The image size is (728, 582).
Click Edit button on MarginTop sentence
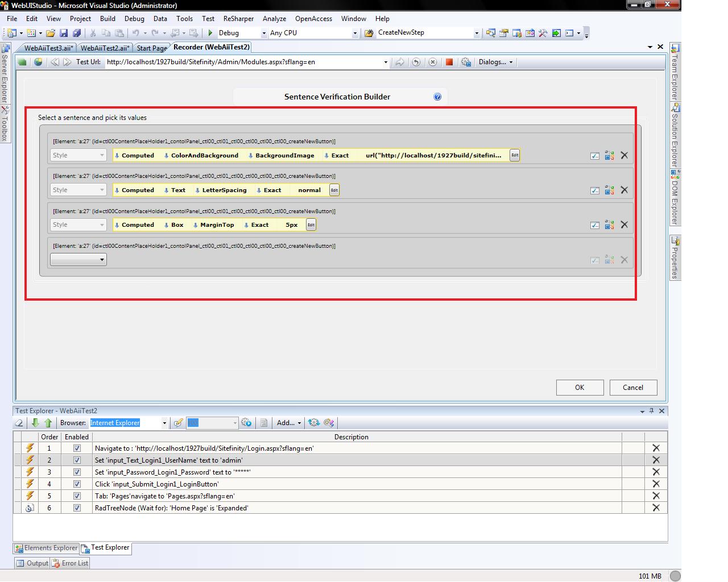(311, 225)
